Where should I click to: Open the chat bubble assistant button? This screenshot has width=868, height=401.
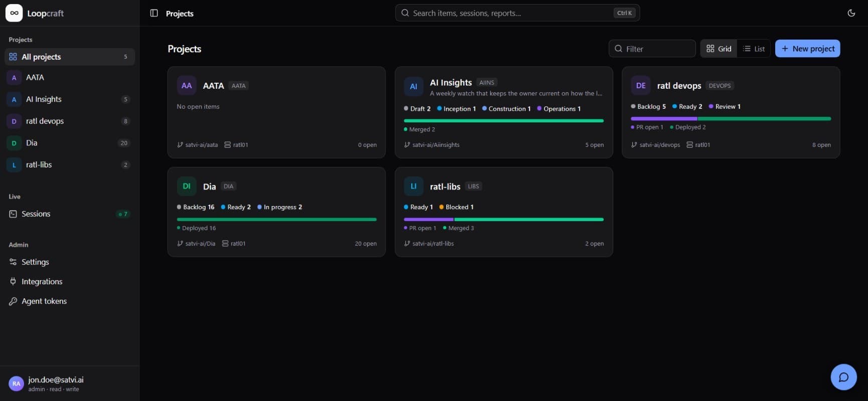click(x=843, y=377)
